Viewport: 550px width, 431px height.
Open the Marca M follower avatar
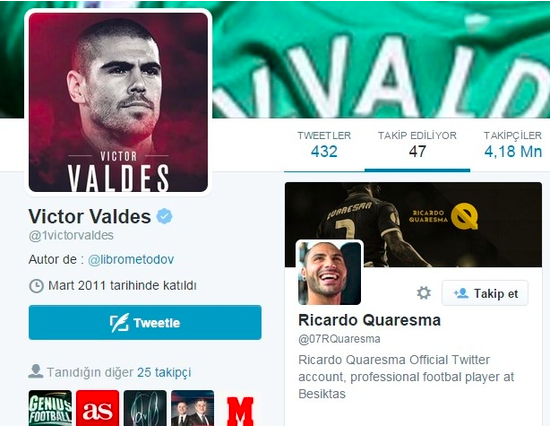tap(240, 411)
